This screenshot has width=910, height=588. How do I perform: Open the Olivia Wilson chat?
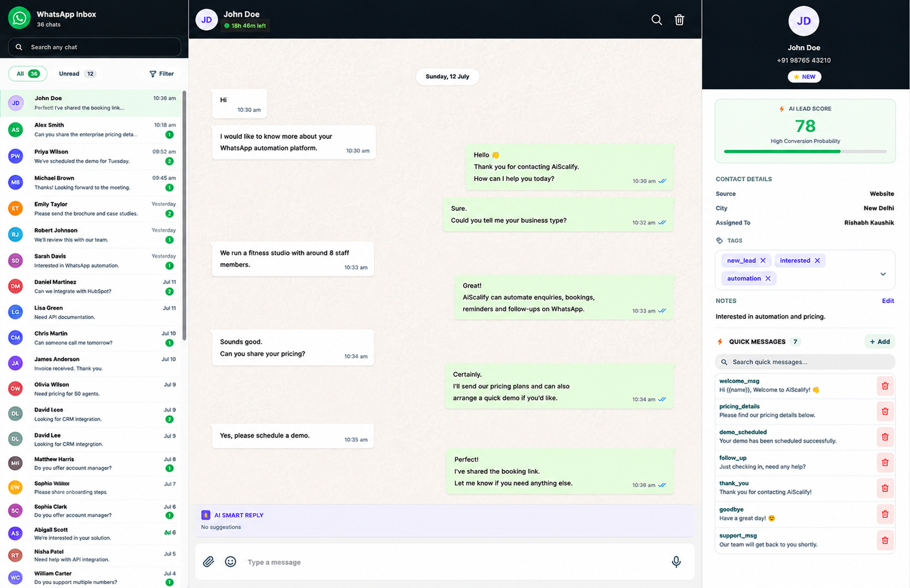point(92,389)
